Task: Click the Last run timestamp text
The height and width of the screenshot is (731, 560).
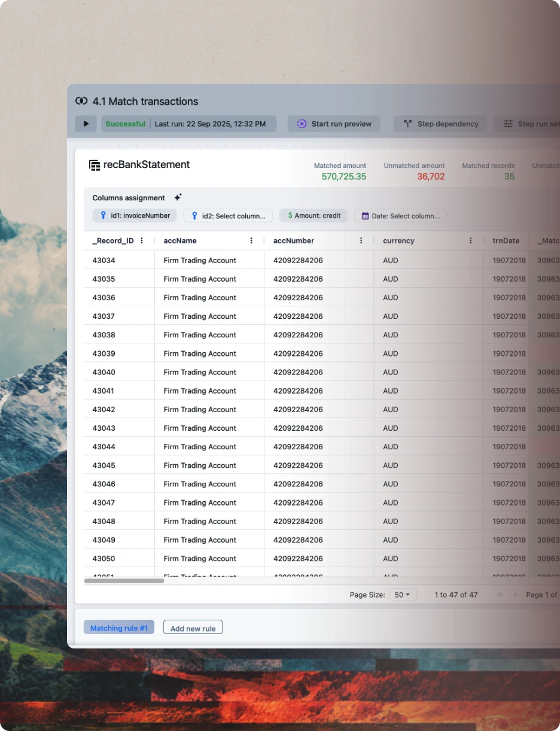Action: click(x=210, y=124)
